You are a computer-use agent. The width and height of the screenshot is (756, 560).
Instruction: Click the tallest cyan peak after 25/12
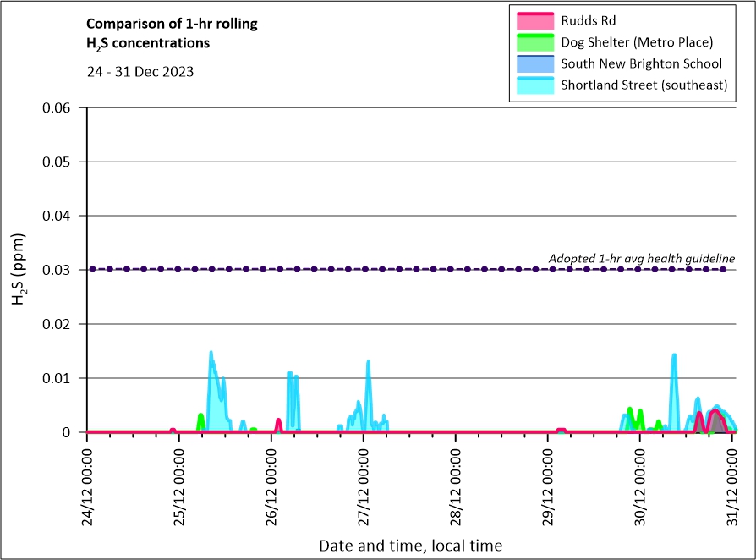211,354
